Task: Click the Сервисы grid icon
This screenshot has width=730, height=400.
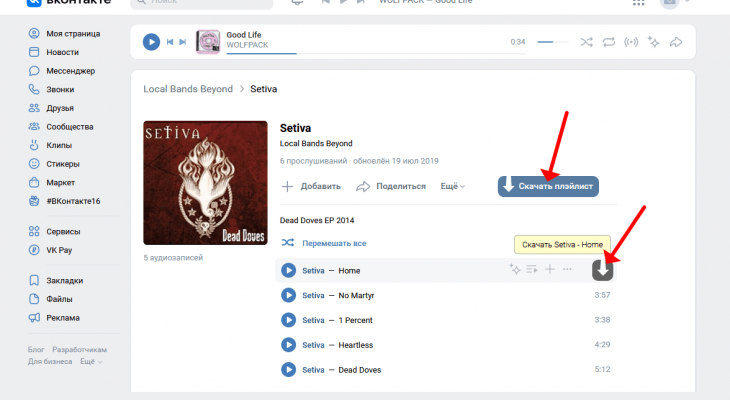Action: (x=34, y=231)
